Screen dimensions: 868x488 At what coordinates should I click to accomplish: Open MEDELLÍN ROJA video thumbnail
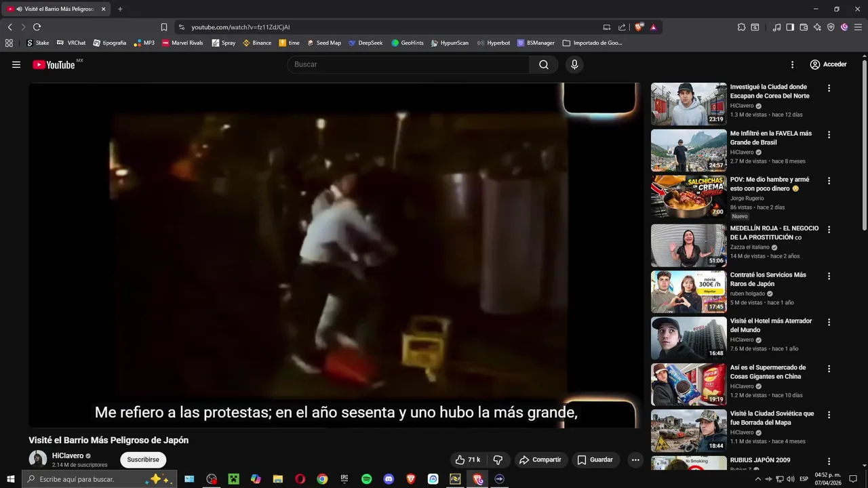click(x=688, y=245)
